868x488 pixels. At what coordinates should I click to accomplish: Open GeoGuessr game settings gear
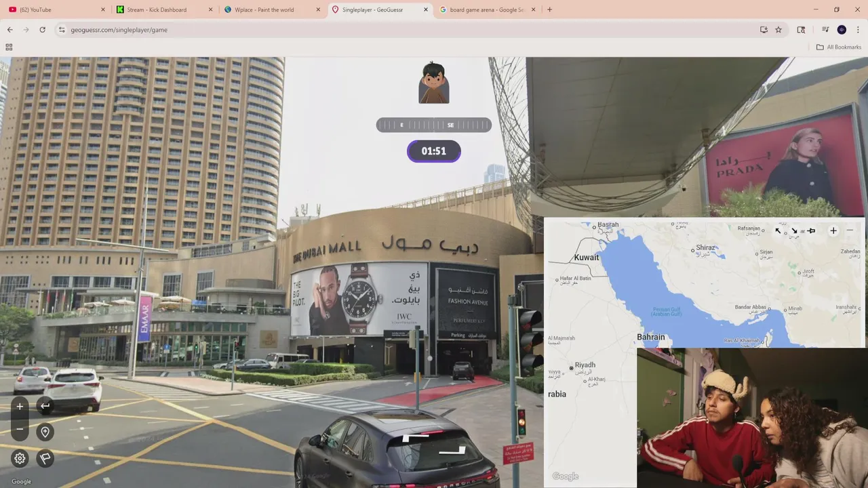[x=20, y=458]
